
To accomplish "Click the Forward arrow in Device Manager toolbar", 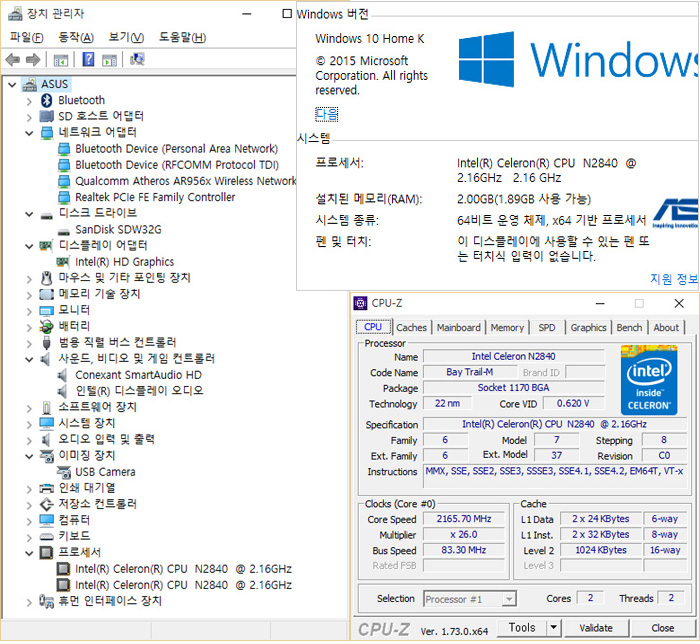I will click(33, 59).
